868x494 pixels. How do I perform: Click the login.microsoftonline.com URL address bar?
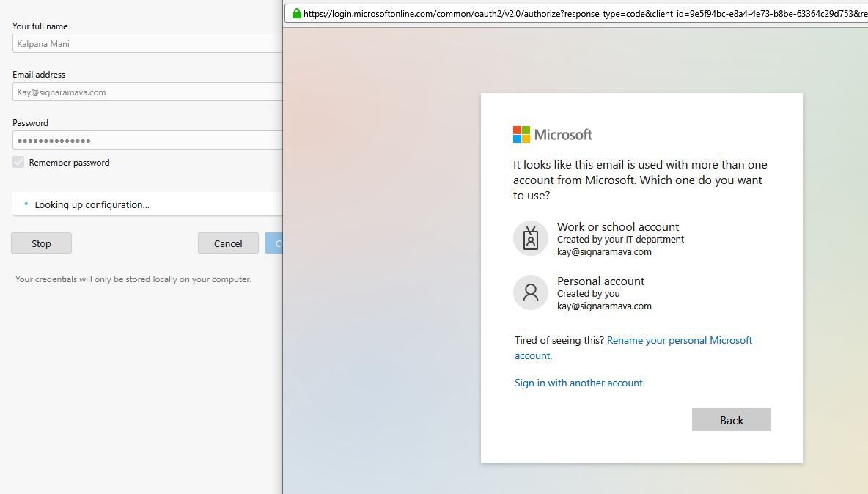pyautogui.click(x=579, y=13)
